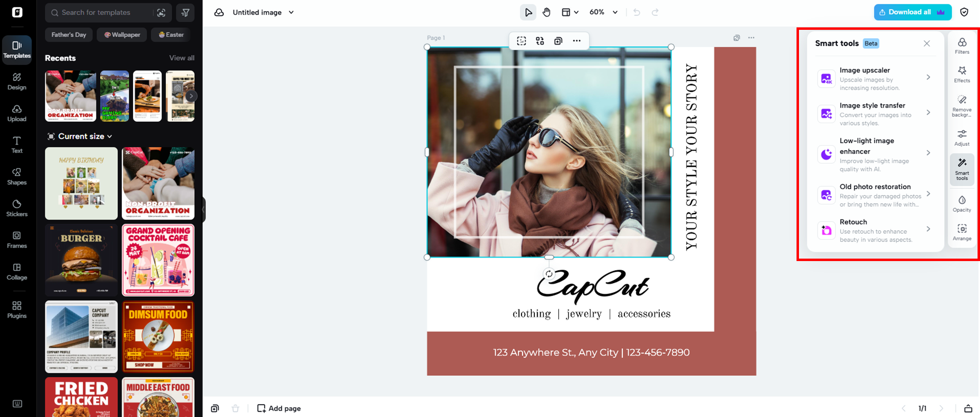The height and width of the screenshot is (417, 980).
Task: Open the Effects panel
Action: click(x=962, y=75)
